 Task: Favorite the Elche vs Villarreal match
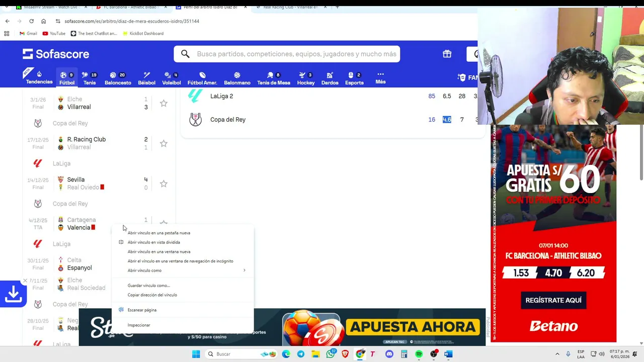[x=164, y=103]
